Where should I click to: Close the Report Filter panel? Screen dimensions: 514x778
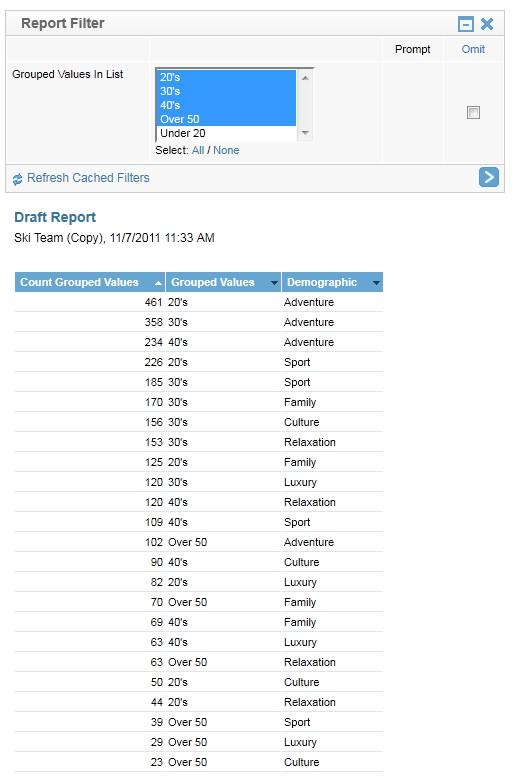487,24
